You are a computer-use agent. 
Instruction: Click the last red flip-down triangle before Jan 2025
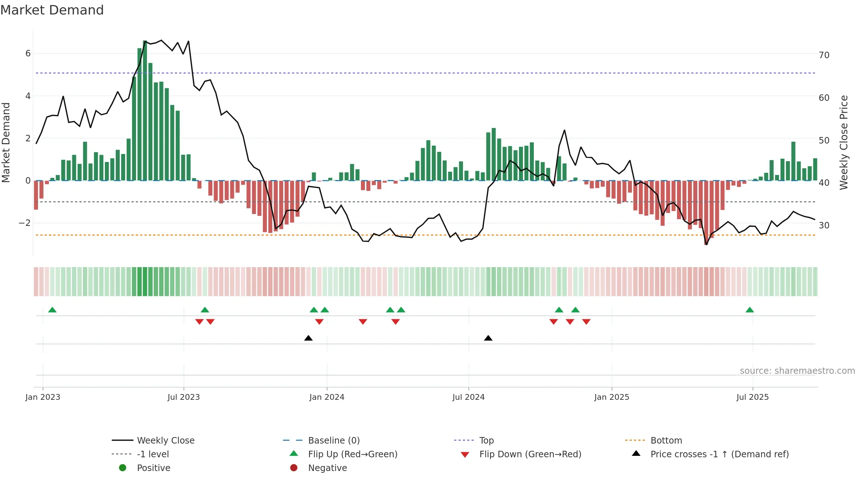[x=586, y=322]
